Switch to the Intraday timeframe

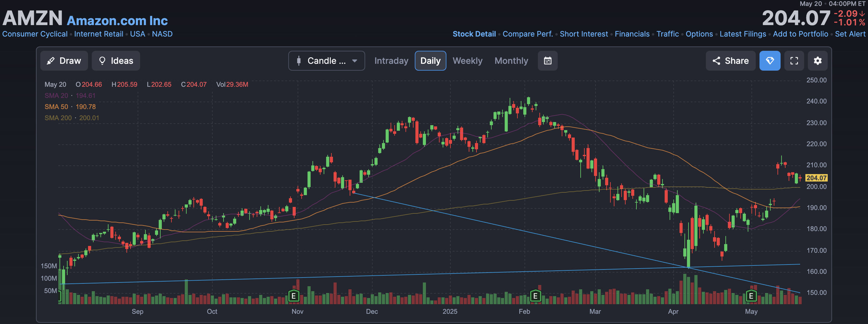pyautogui.click(x=391, y=61)
